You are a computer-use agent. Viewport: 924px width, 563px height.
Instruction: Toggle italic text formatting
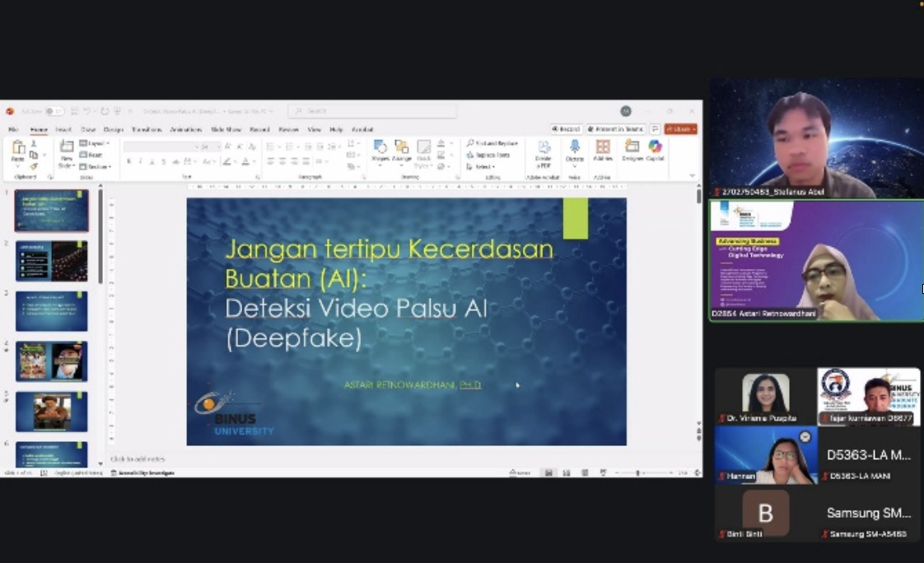pyautogui.click(x=140, y=161)
